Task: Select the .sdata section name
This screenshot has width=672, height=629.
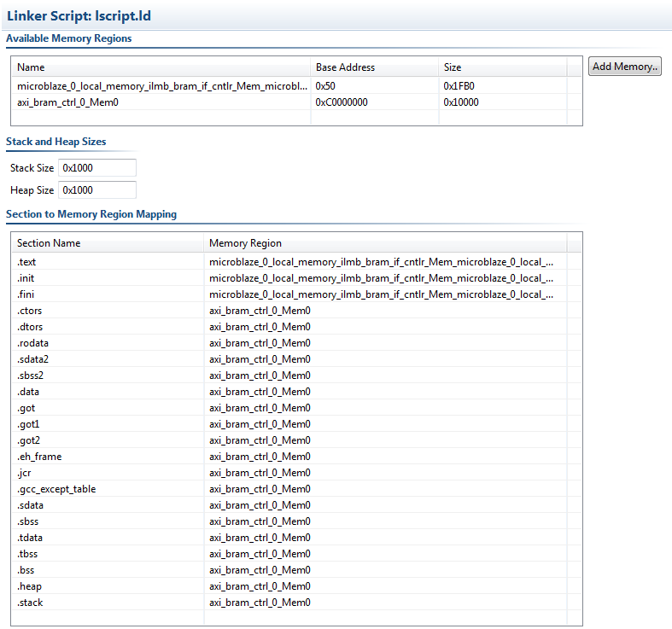Action: click(x=30, y=505)
